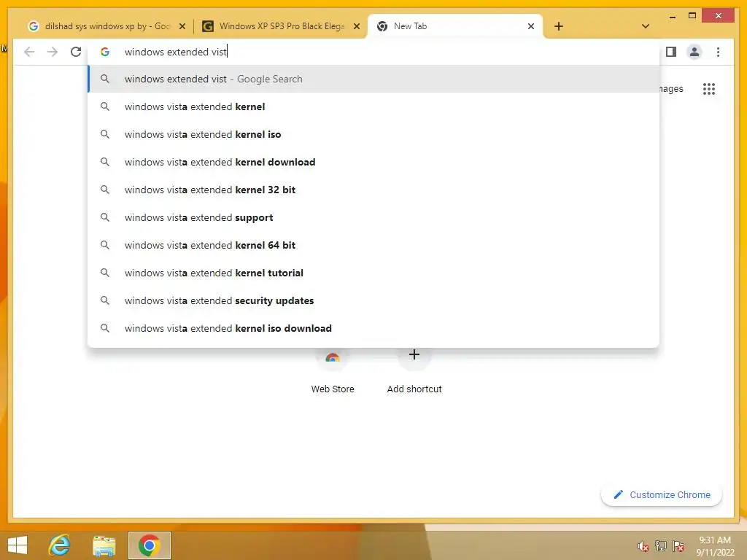Pick 'windows vista extended kernel 32 bit' suggestion

click(x=374, y=190)
